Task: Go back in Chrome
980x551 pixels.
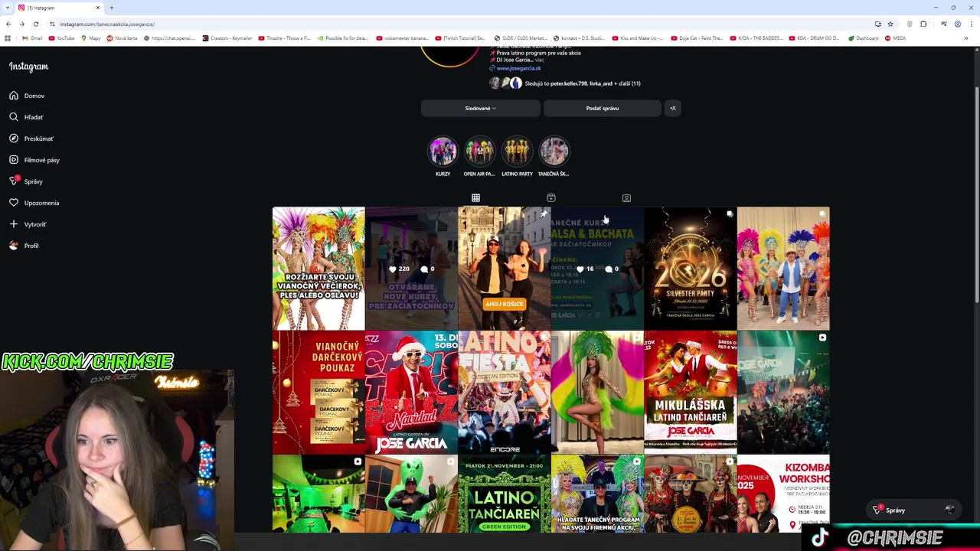Action: 9,24
